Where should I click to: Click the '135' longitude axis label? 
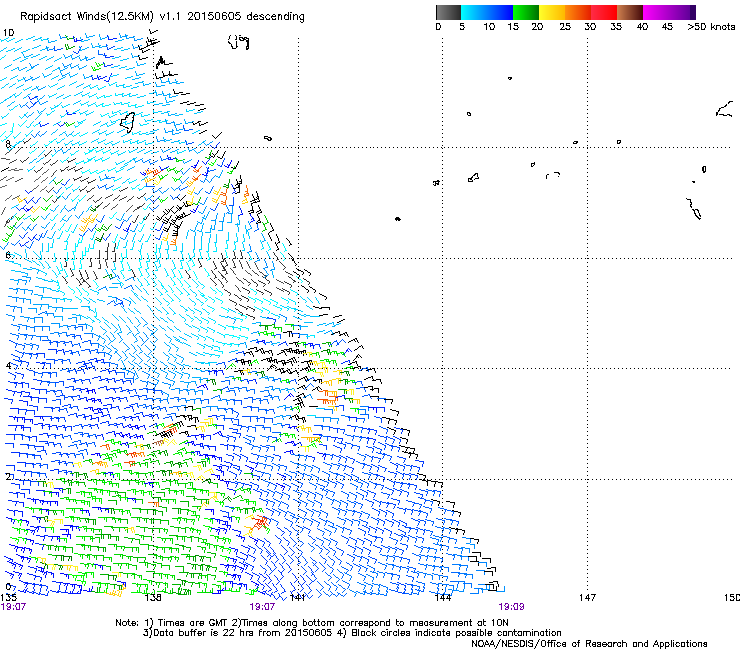click(8, 597)
